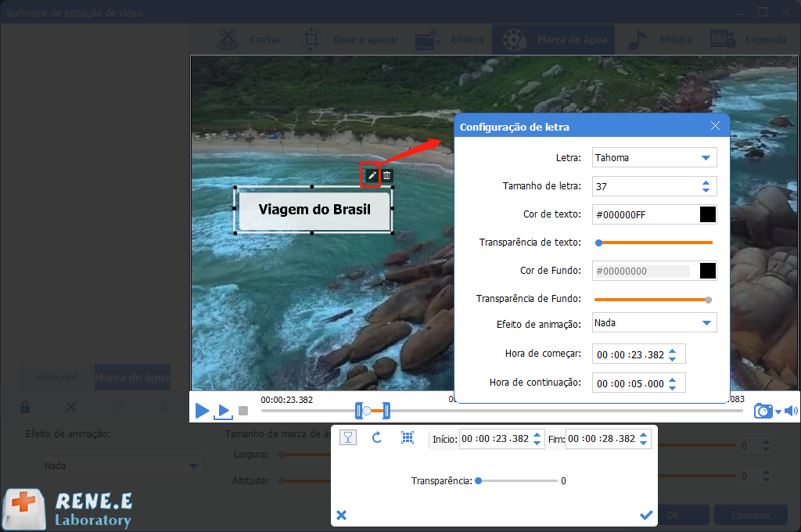The image size is (801, 532).
Task: Close the Configuração de letra dialog
Action: point(715,126)
